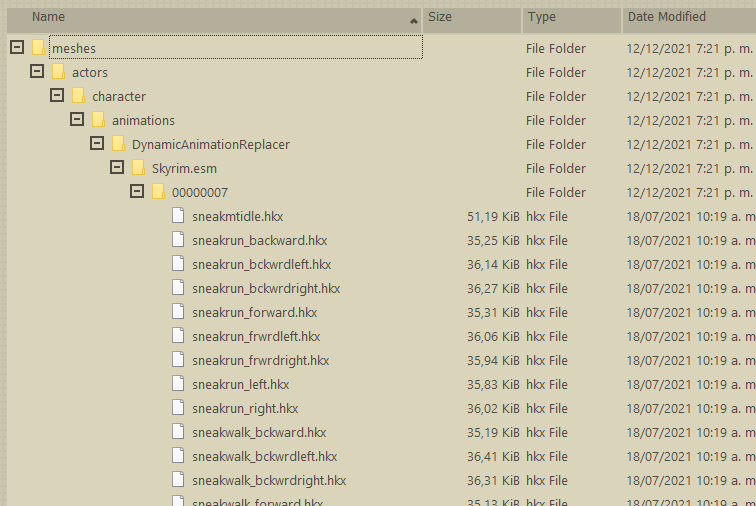Click file icon of sneakrun_bckwrdleft.hkx
Screen dimensions: 756x506
(178, 263)
